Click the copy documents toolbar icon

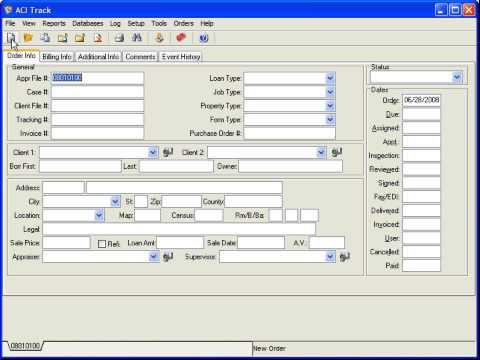[x=45, y=38]
